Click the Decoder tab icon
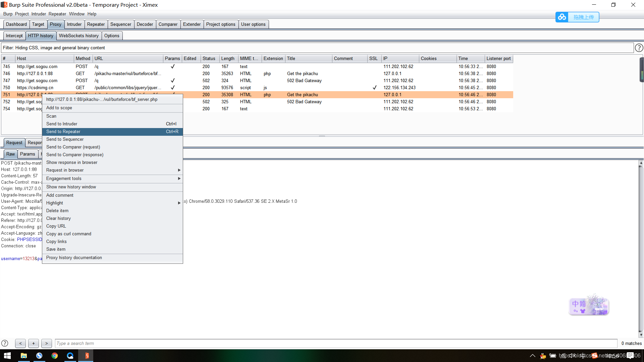Viewport: 644px width, 362px height. (x=144, y=24)
